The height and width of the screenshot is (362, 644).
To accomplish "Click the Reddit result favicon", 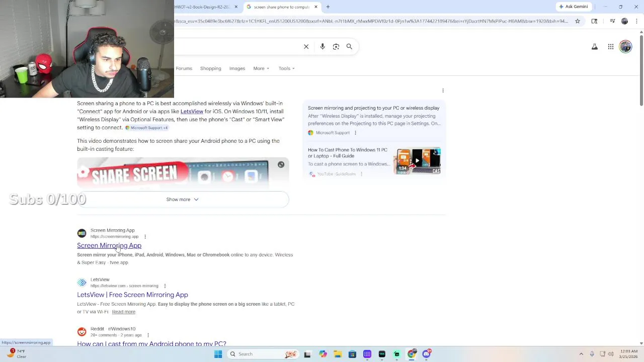I will click(x=82, y=332).
